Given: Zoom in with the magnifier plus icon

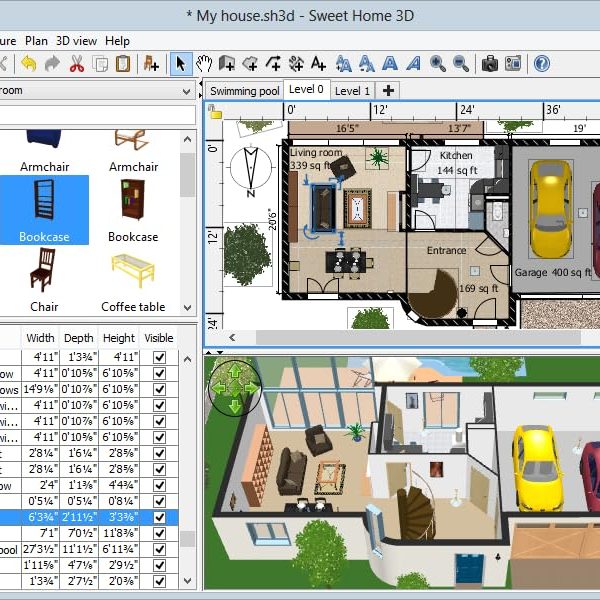Looking at the screenshot, I should click(438, 64).
